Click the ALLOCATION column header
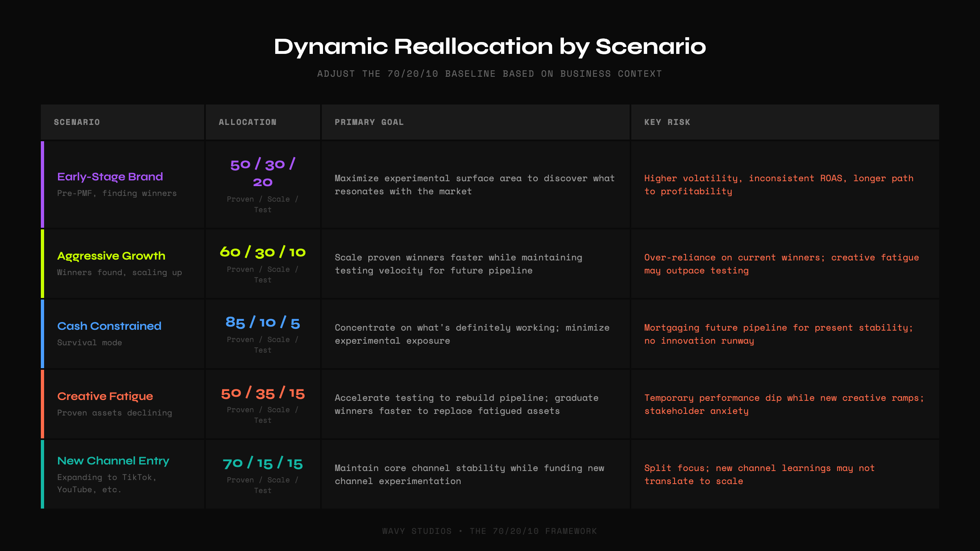980x551 pixels. click(x=247, y=122)
